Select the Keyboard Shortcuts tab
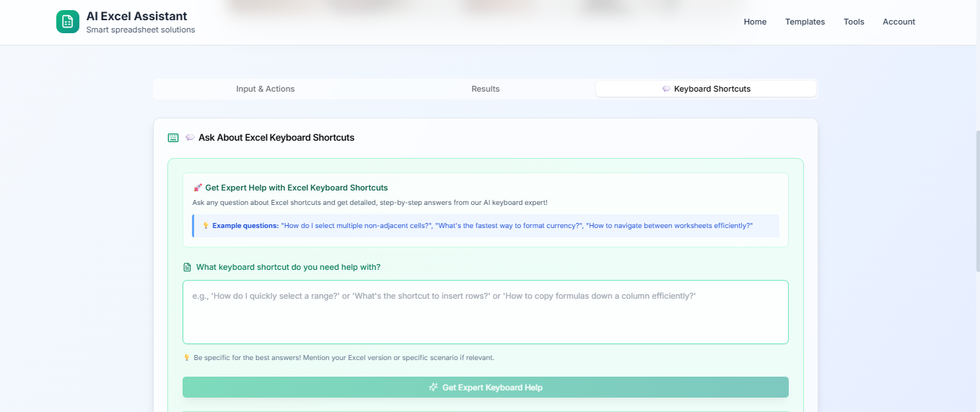Viewport: 980px width, 412px height. coord(706,89)
